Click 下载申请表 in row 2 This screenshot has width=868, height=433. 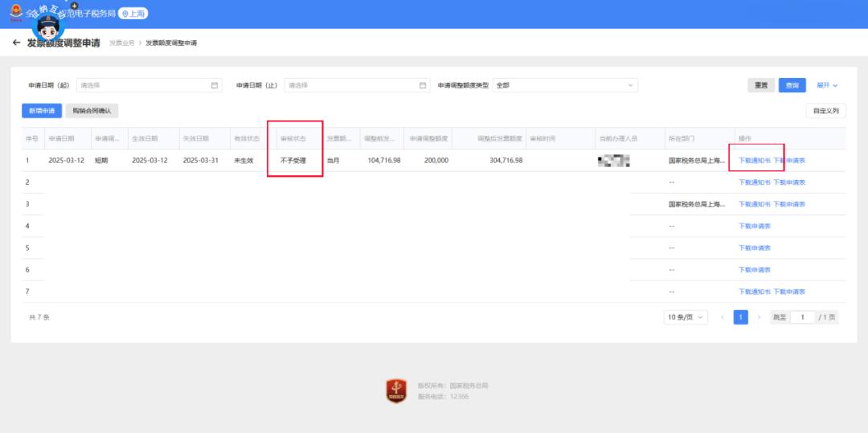tap(789, 182)
